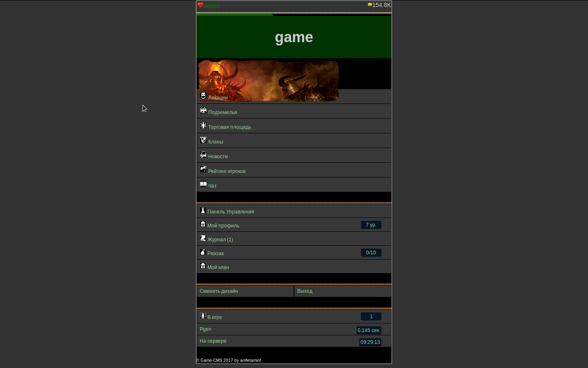Click the Новости news icon

(203, 155)
